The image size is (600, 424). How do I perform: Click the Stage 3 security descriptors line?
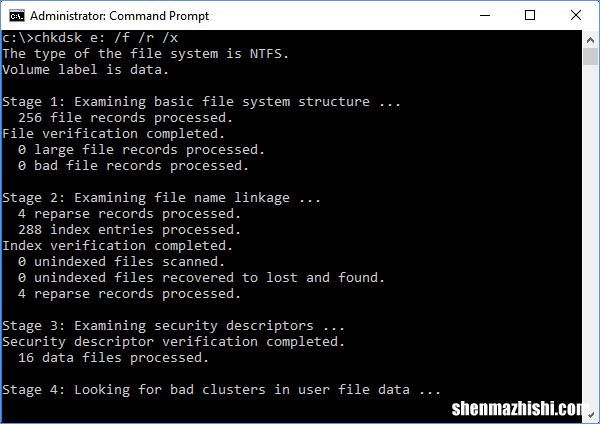click(173, 326)
